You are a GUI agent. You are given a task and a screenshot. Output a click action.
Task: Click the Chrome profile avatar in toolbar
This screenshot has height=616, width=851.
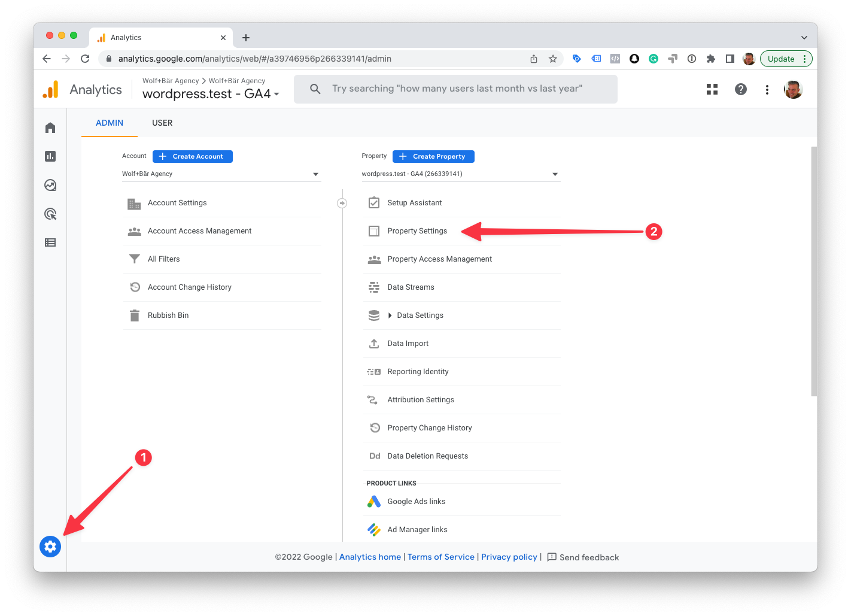pos(749,59)
